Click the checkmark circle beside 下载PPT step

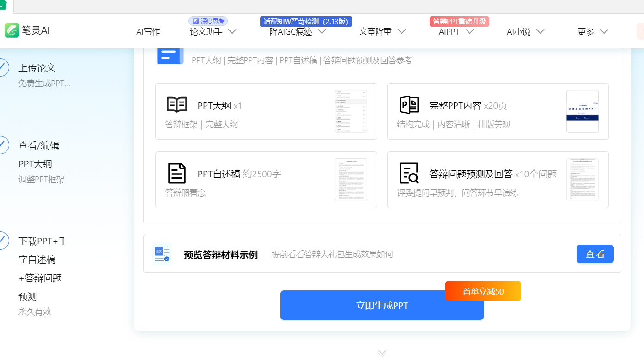[x=2, y=241]
